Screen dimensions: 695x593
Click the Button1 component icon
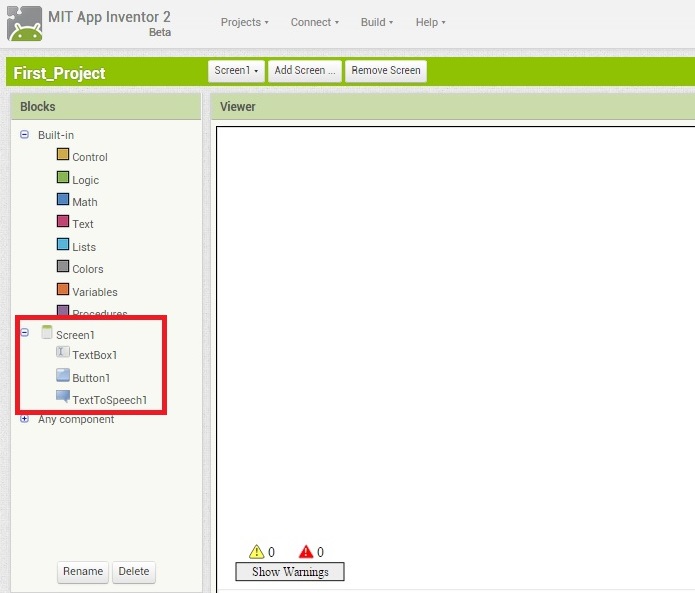coord(62,375)
